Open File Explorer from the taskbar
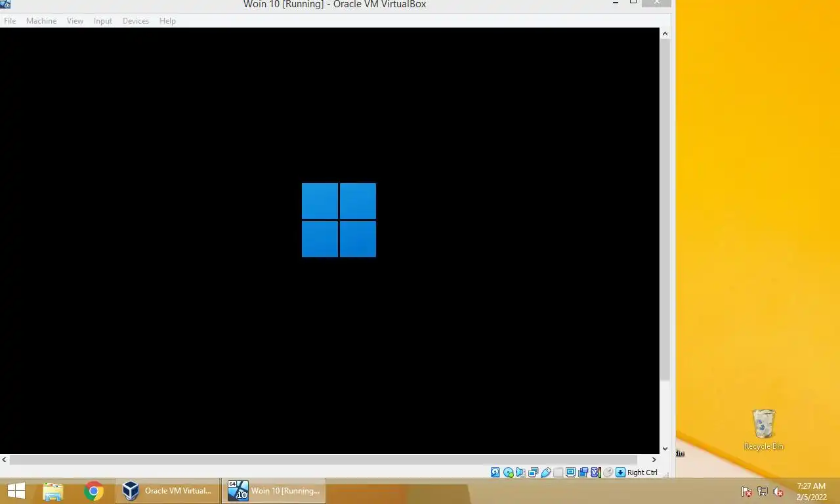The image size is (840, 504). coord(52,491)
